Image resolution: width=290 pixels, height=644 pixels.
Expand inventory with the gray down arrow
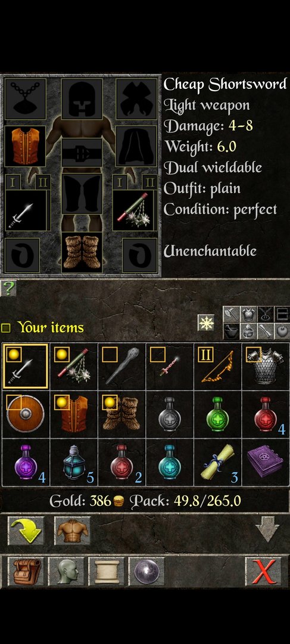(x=267, y=530)
